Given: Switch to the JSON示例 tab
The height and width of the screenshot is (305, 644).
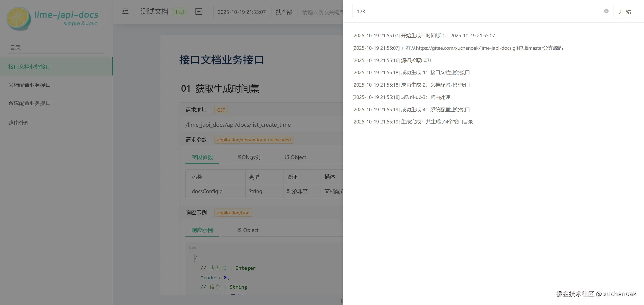Looking at the screenshot, I should tap(248, 157).
